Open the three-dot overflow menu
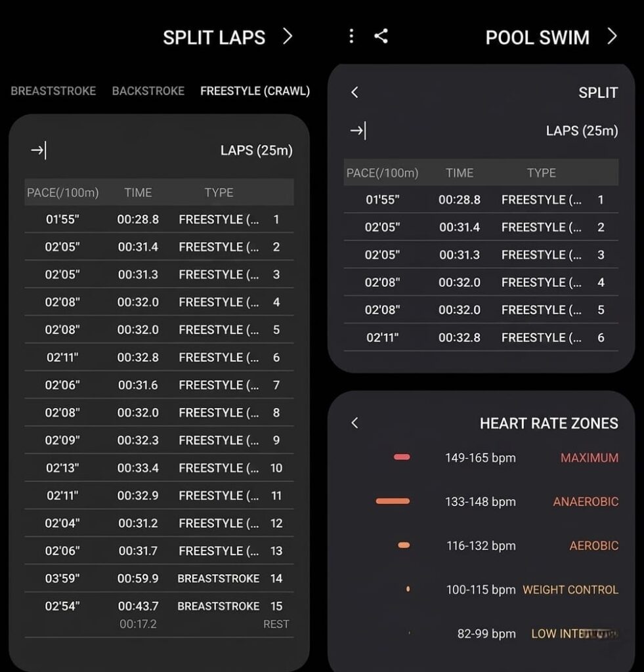The width and height of the screenshot is (644, 672). [x=351, y=37]
